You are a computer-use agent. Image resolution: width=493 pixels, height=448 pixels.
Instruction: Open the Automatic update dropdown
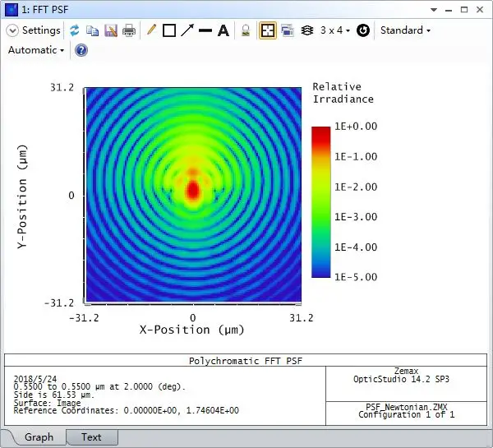tap(36, 50)
